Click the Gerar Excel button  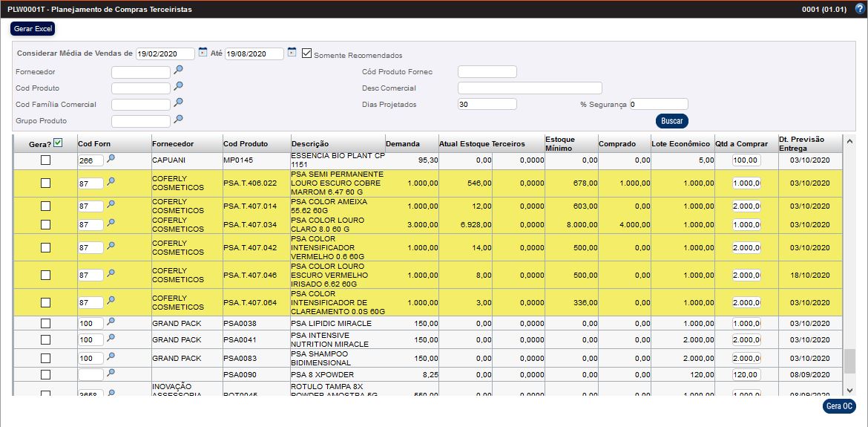coord(33,28)
